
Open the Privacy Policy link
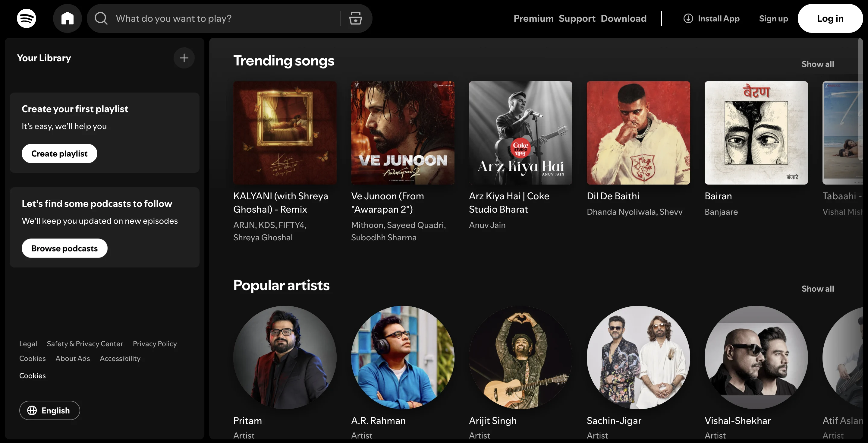pos(155,344)
